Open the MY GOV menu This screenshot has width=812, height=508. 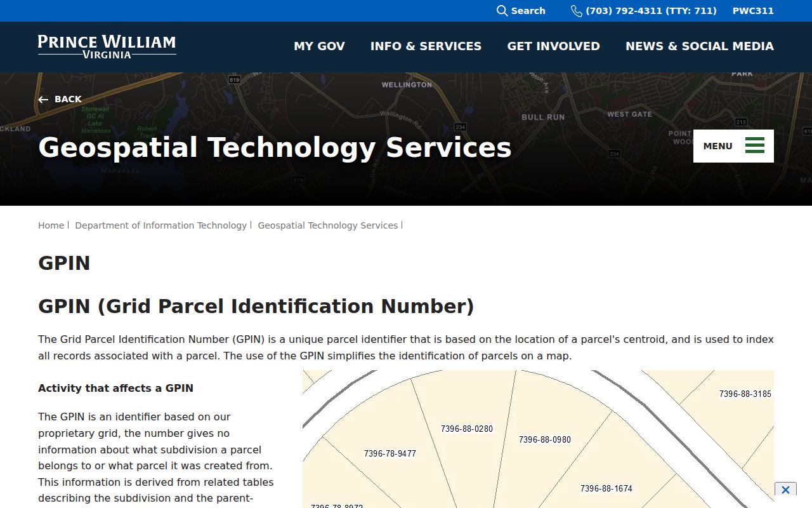tap(320, 46)
